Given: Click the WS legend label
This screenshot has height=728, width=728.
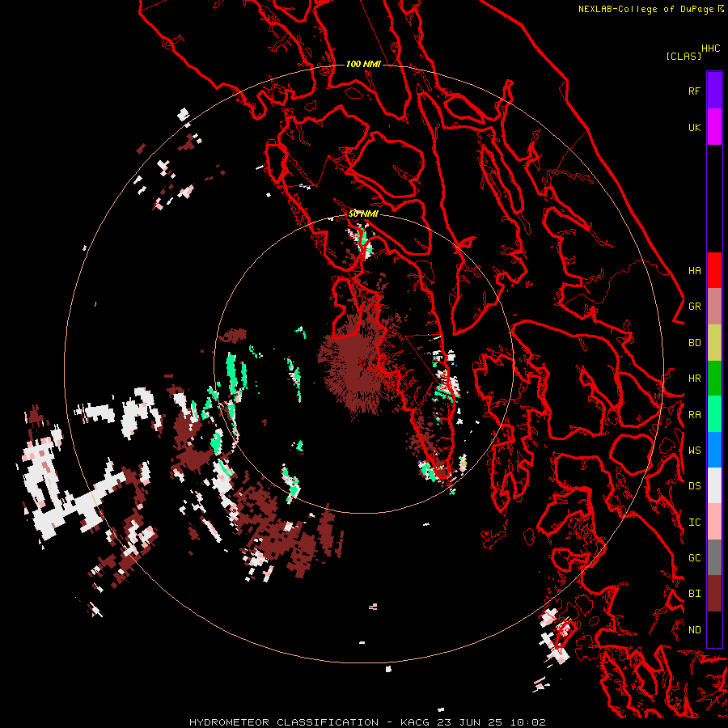Looking at the screenshot, I should point(694,451).
